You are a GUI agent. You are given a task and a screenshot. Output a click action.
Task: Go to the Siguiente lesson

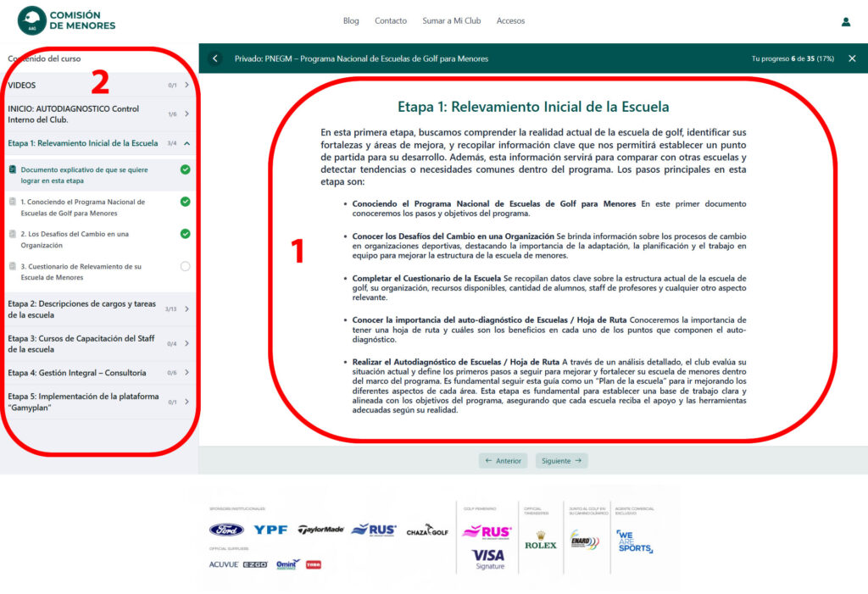point(562,461)
